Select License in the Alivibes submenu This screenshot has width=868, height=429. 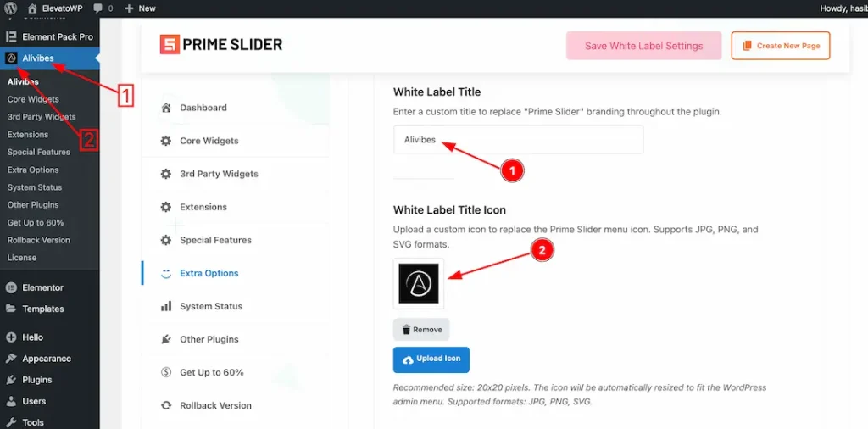22,258
